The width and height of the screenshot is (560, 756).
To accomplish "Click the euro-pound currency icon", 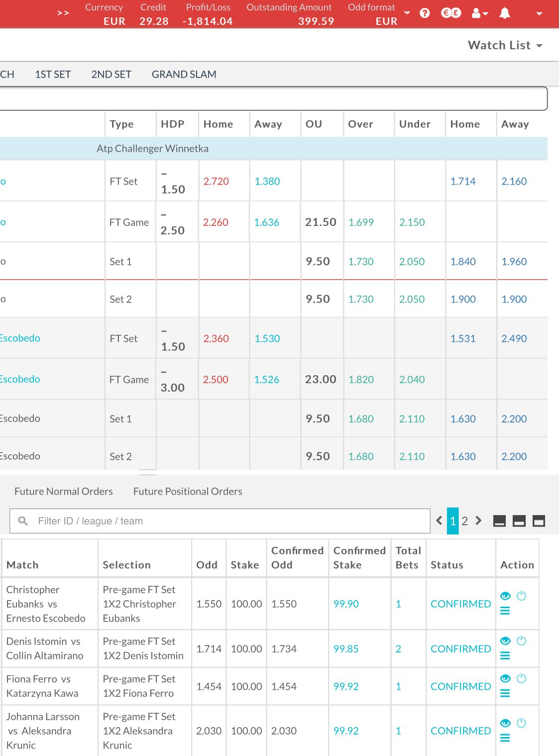I will coord(451,13).
